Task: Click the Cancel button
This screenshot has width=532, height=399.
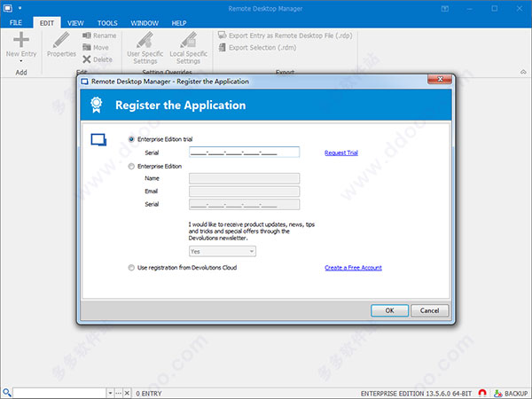Action: pyautogui.click(x=429, y=310)
